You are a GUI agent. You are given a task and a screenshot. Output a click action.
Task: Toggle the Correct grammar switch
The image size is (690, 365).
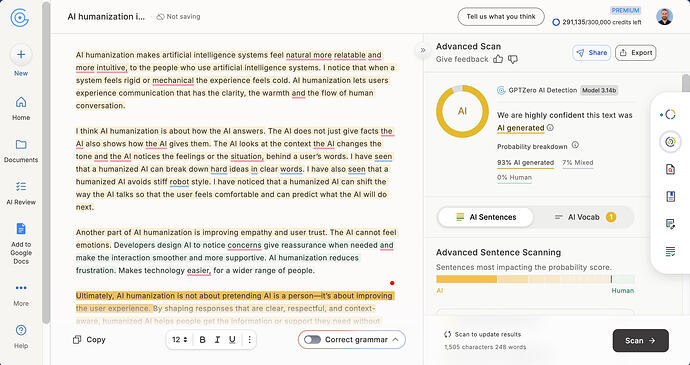(312, 339)
